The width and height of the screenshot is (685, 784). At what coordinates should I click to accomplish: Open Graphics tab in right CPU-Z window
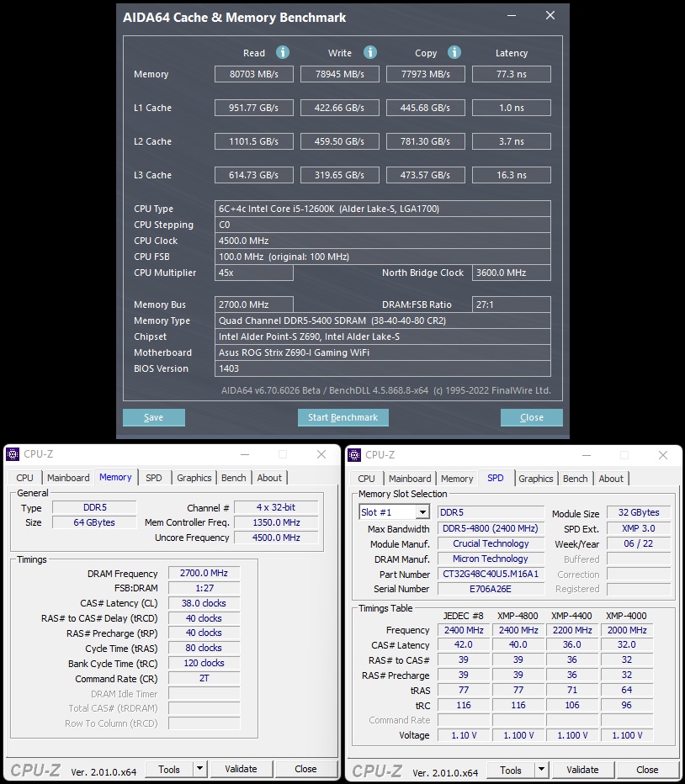(536, 479)
